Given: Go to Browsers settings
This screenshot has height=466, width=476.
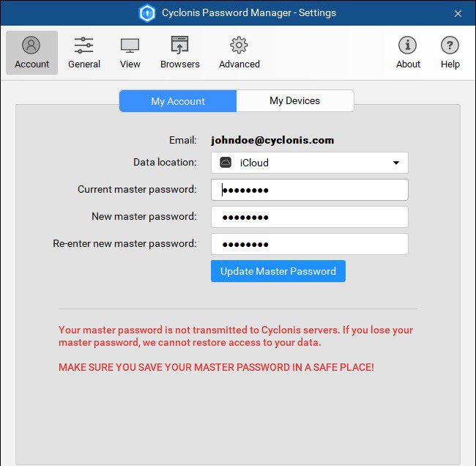Looking at the screenshot, I should coord(180,53).
